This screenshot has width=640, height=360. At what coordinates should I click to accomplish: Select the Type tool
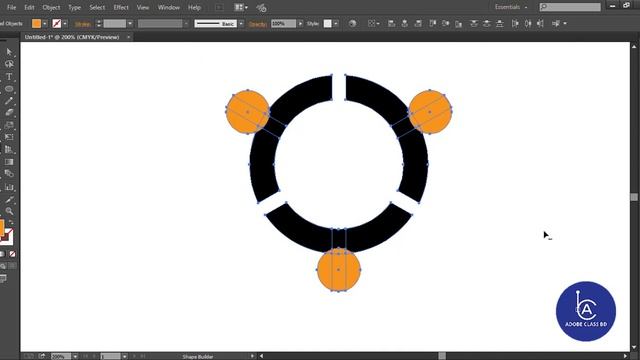[x=9, y=76]
